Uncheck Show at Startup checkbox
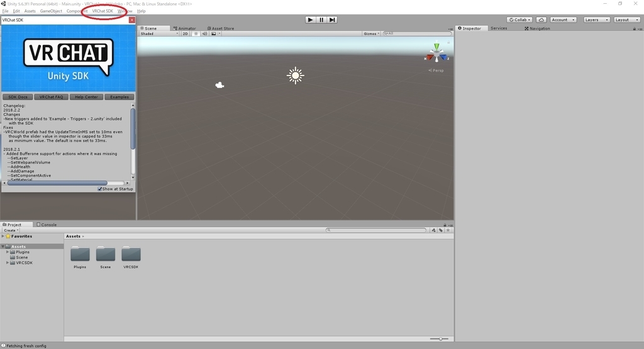The height and width of the screenshot is (349, 644). coord(100,189)
